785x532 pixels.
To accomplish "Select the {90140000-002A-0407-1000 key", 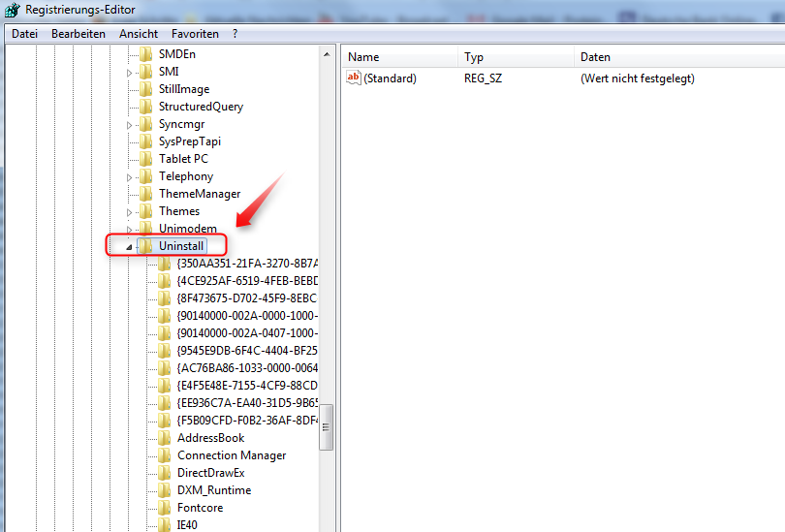I will (247, 333).
